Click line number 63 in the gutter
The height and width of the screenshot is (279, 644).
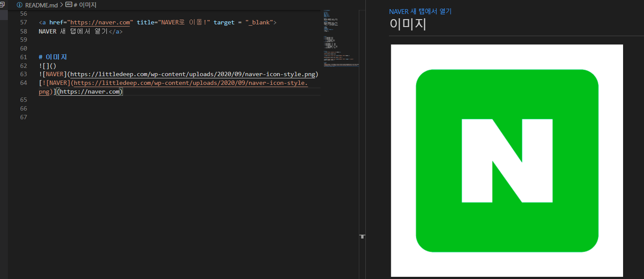24,74
